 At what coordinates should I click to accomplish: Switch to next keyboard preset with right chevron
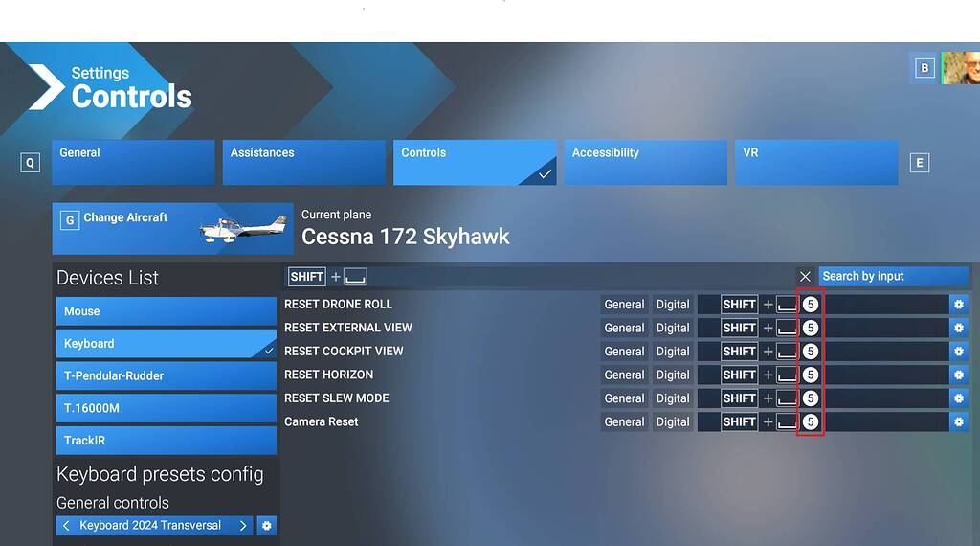click(243, 525)
